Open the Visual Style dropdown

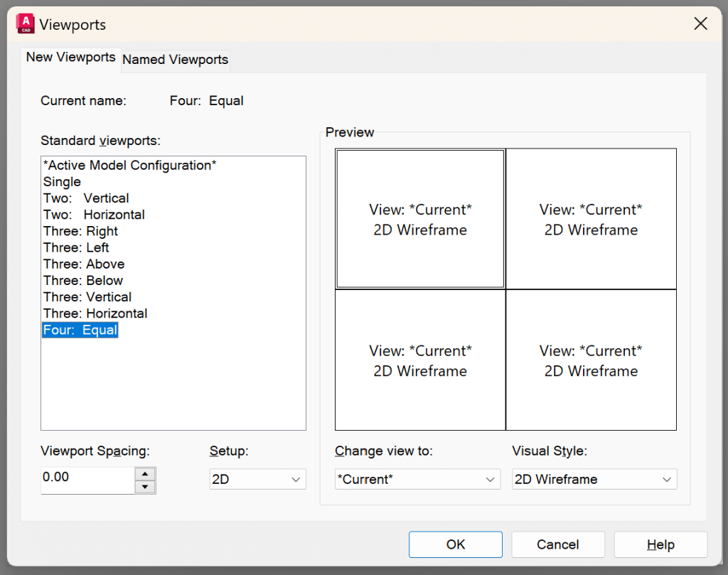[594, 479]
